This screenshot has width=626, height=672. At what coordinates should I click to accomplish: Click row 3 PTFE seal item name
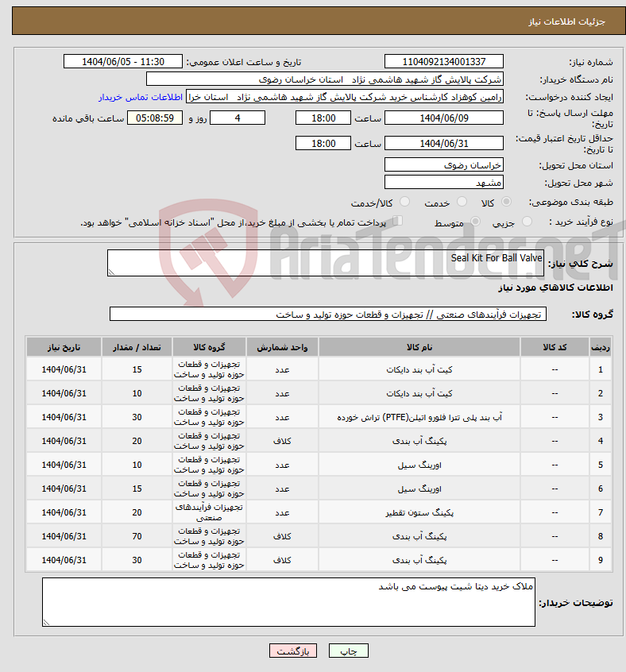point(419,417)
